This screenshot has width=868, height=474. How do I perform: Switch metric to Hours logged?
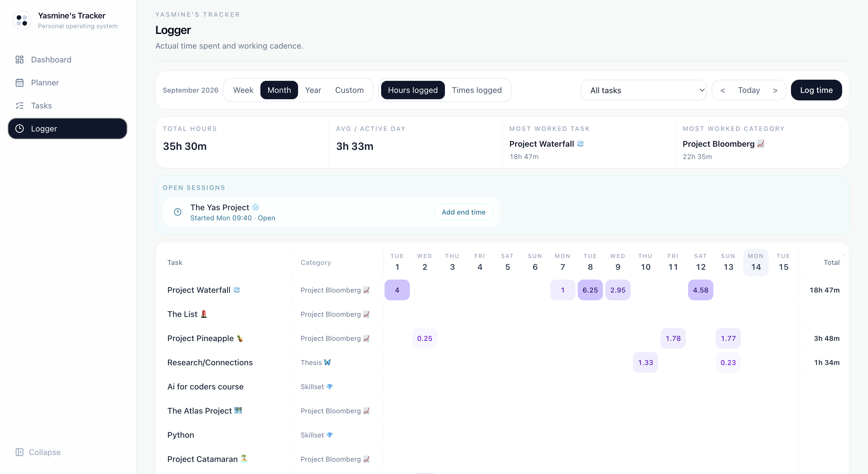pos(413,90)
